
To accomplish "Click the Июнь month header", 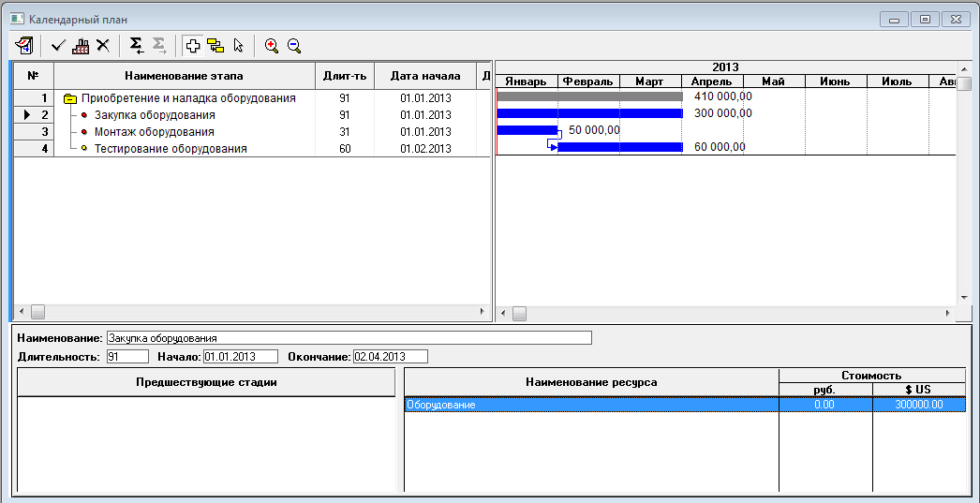I will [836, 81].
